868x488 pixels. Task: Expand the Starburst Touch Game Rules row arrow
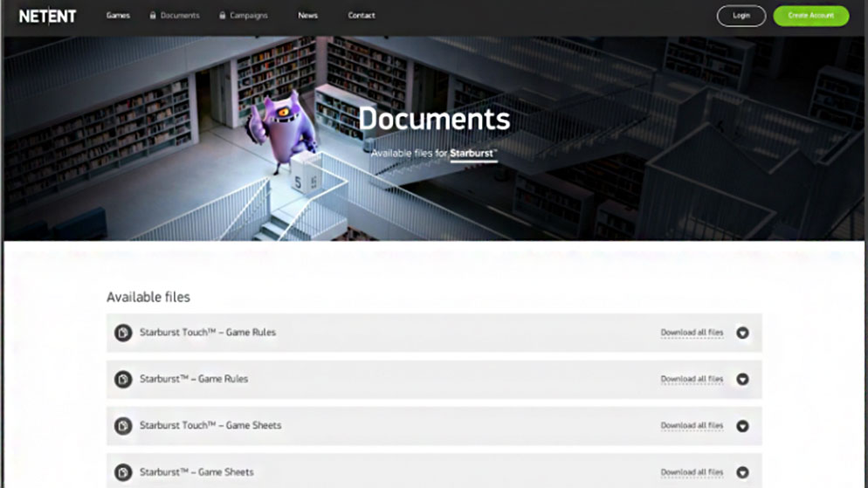(742, 333)
